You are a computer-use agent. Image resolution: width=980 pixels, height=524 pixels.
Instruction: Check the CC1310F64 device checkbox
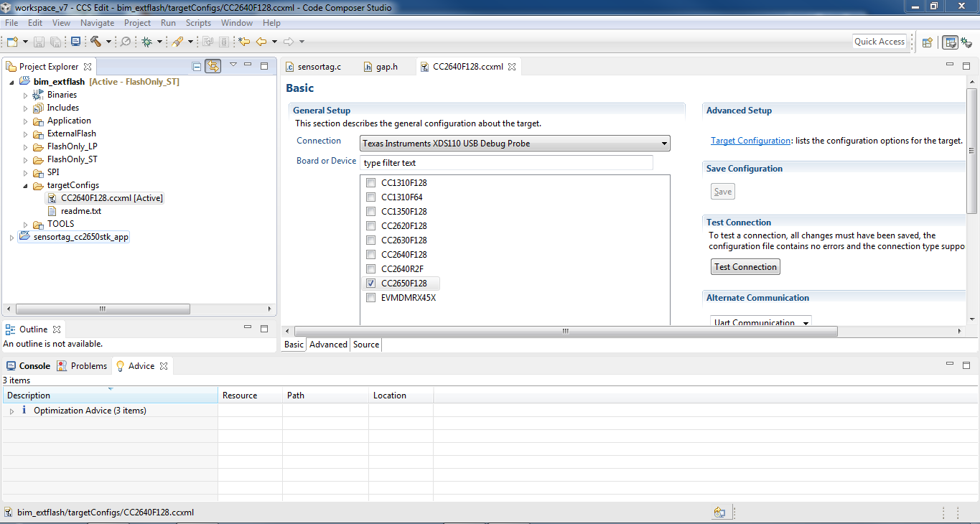point(370,197)
